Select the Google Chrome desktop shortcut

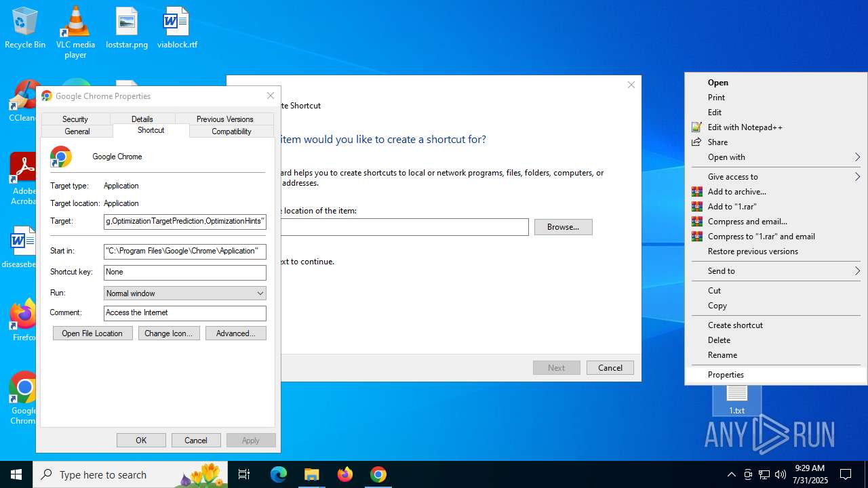pyautogui.click(x=22, y=398)
